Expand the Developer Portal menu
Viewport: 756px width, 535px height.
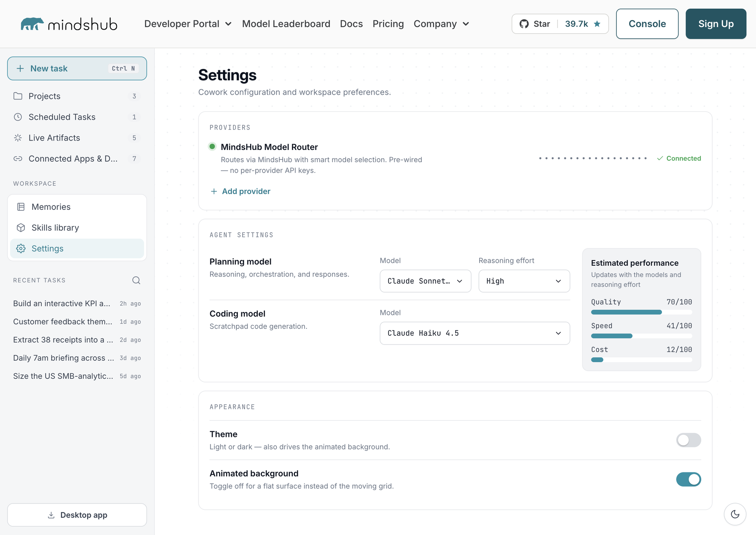click(188, 24)
